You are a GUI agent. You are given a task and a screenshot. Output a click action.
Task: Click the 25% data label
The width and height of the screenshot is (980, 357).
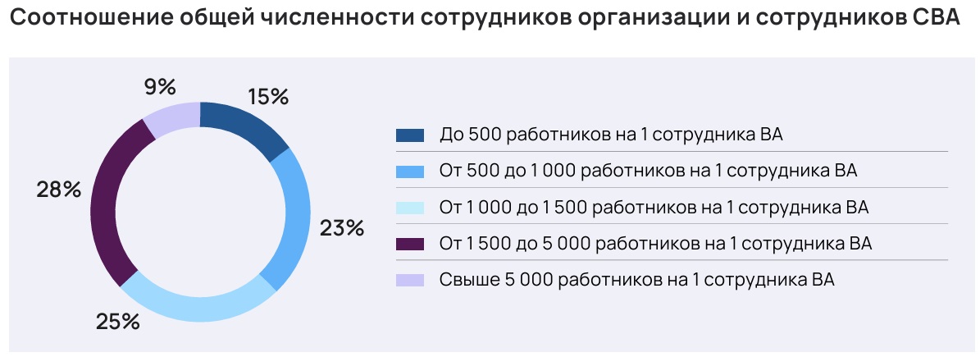(x=118, y=322)
